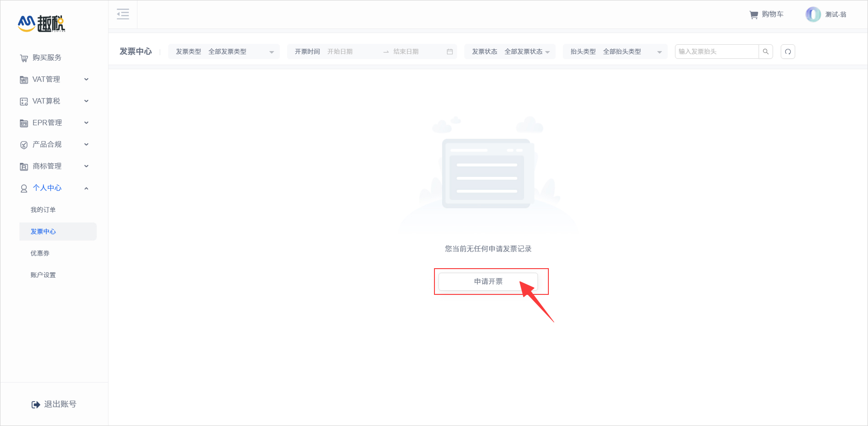Collapse the sidebar using the menu fold icon
The image size is (868, 426).
tap(123, 14)
